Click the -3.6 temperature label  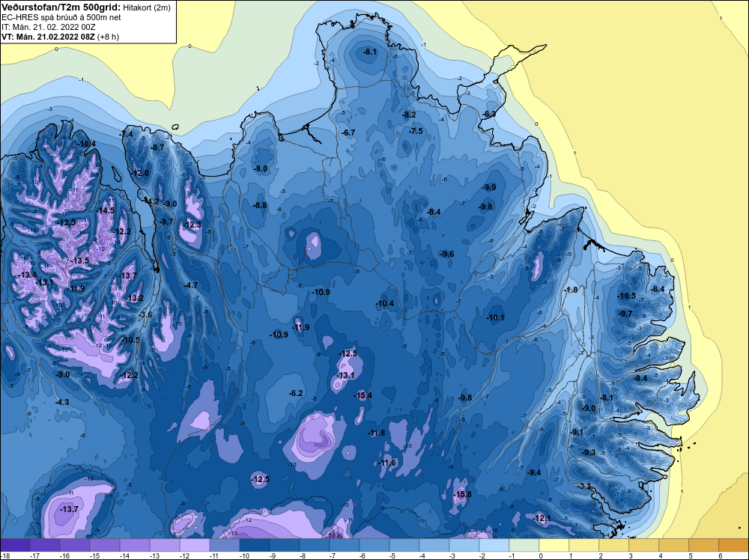146,314
